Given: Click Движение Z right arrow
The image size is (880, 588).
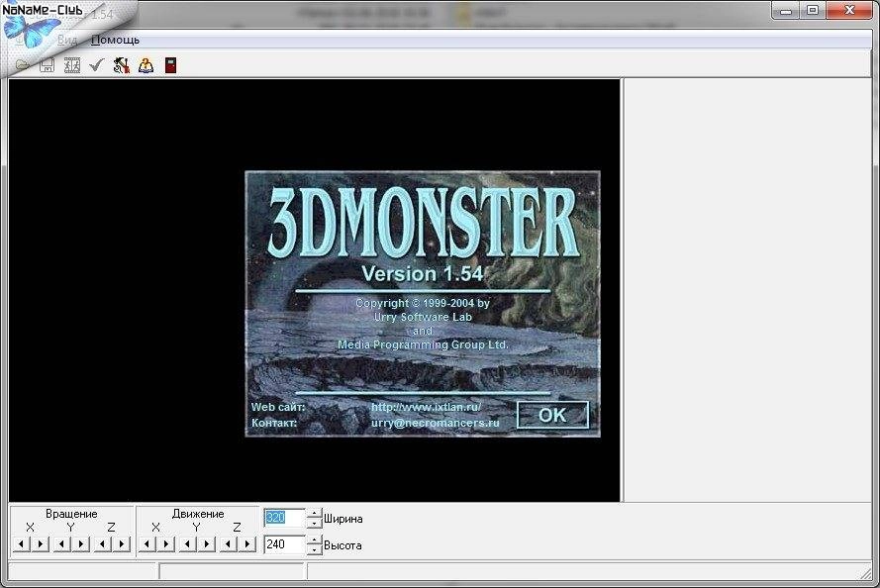Looking at the screenshot, I should click(246, 543).
